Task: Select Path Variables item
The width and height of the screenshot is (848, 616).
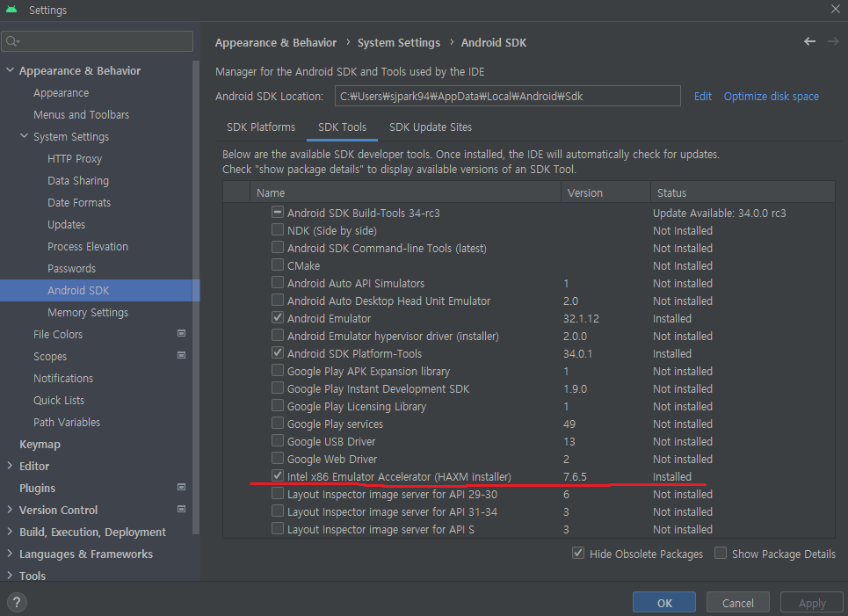Action: (x=67, y=423)
